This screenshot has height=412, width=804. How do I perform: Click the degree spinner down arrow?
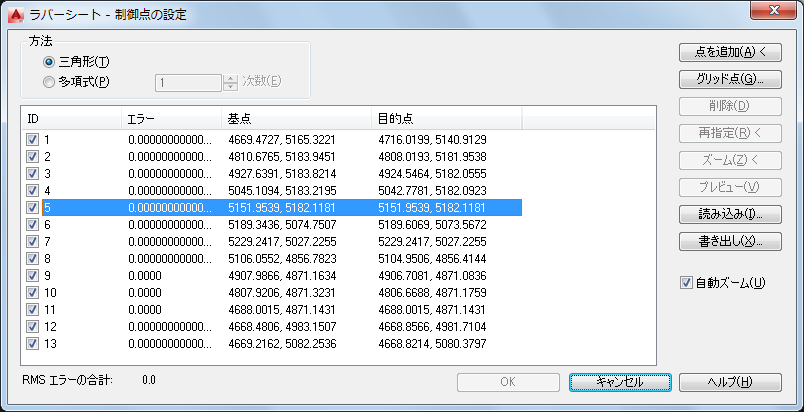231,87
